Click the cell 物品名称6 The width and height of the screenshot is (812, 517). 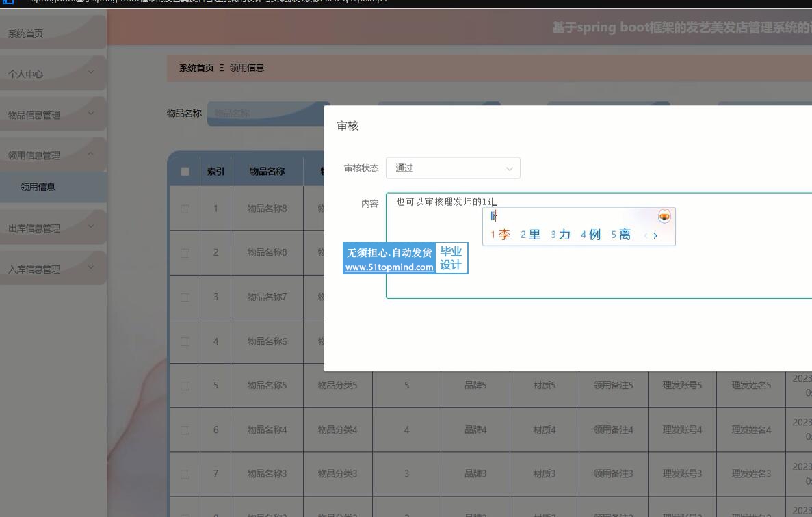(x=267, y=341)
